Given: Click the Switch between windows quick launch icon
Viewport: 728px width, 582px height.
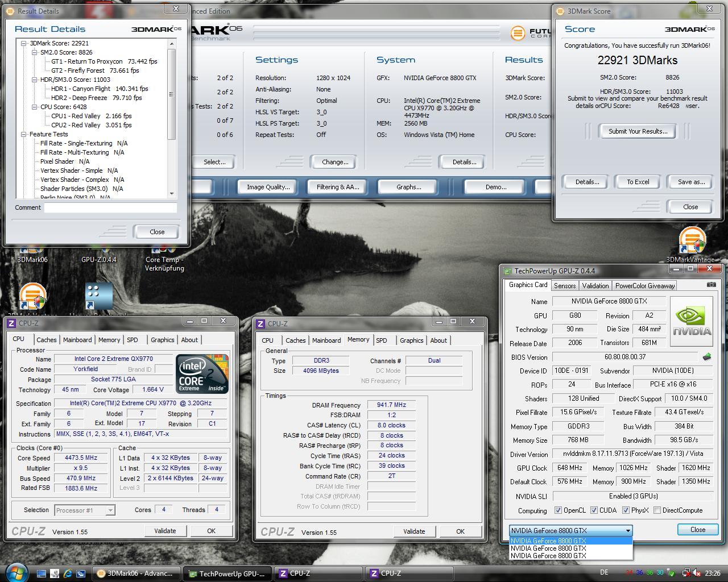Looking at the screenshot, I should point(81,573).
